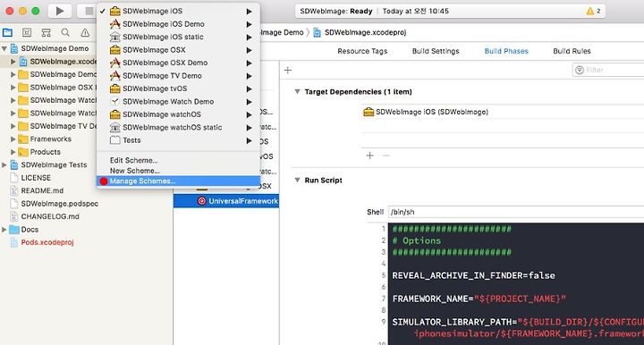Collapse Target Dependencies section
Viewport: 644px width, 345px height.
297,92
